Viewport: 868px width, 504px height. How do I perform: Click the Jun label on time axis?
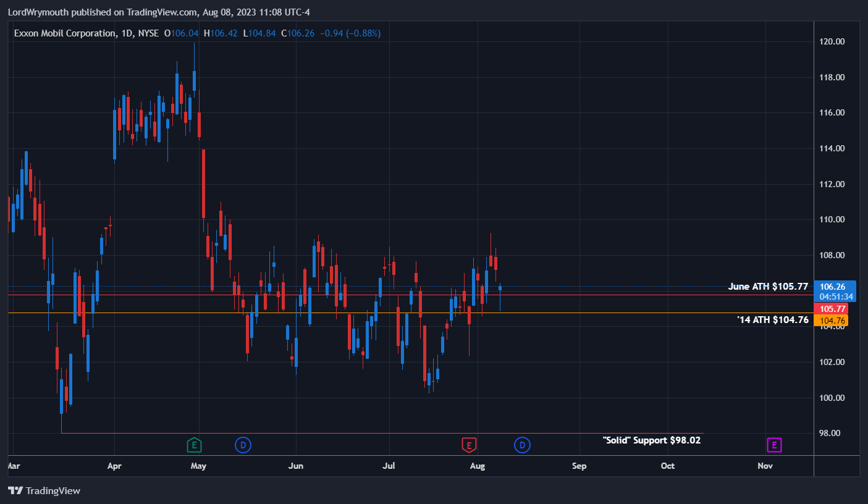point(296,466)
